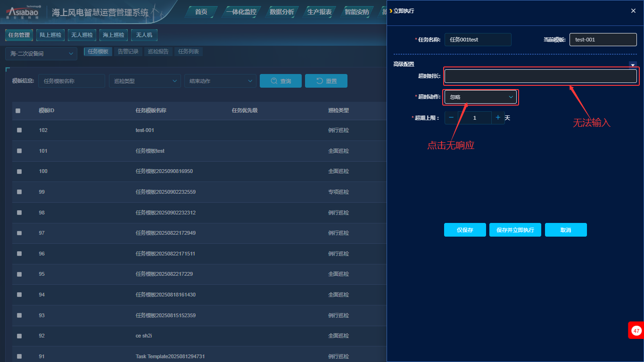
Task: Click the minus stepper for 超期上限
Action: [451, 118]
